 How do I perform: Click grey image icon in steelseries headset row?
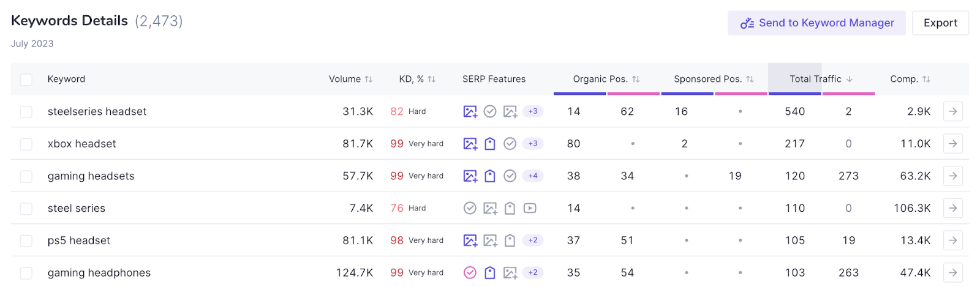(510, 111)
